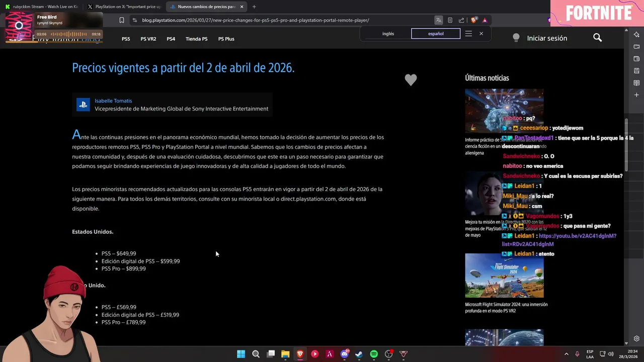Open PS4 navigation item

[x=171, y=39]
